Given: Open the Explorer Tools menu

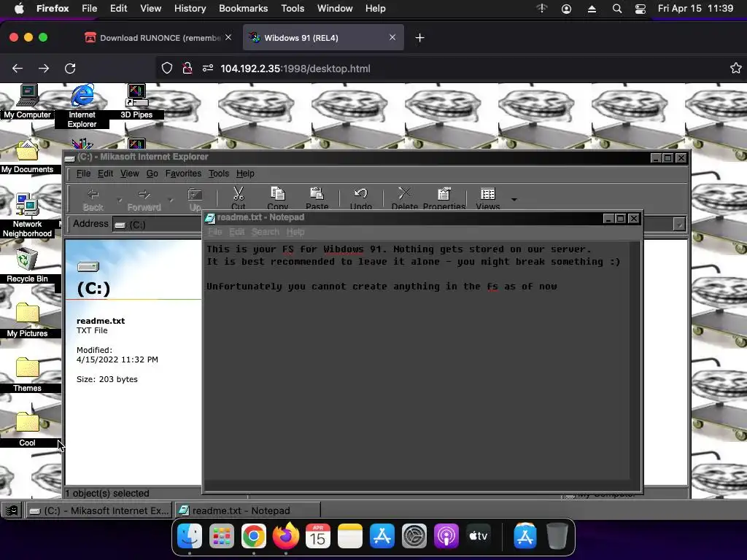Looking at the screenshot, I should pos(219,174).
